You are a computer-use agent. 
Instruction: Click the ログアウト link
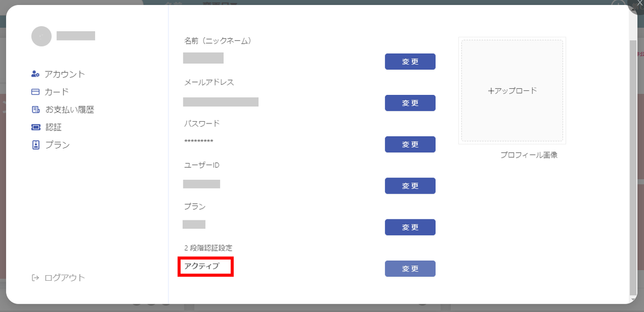pyautogui.click(x=64, y=277)
